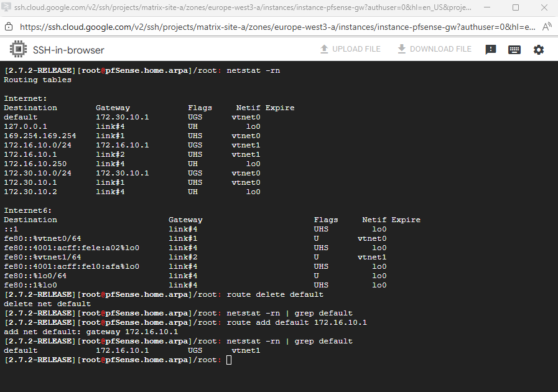Click the 'route delete default' command text
Viewport: 558px width, 392px height.
pyautogui.click(x=275, y=294)
